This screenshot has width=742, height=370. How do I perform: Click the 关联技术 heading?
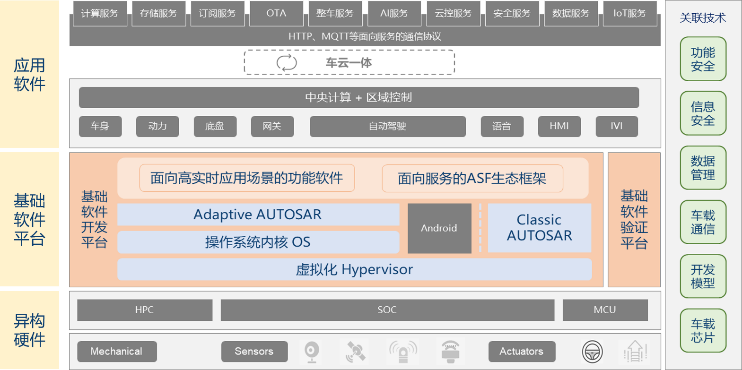(703, 18)
